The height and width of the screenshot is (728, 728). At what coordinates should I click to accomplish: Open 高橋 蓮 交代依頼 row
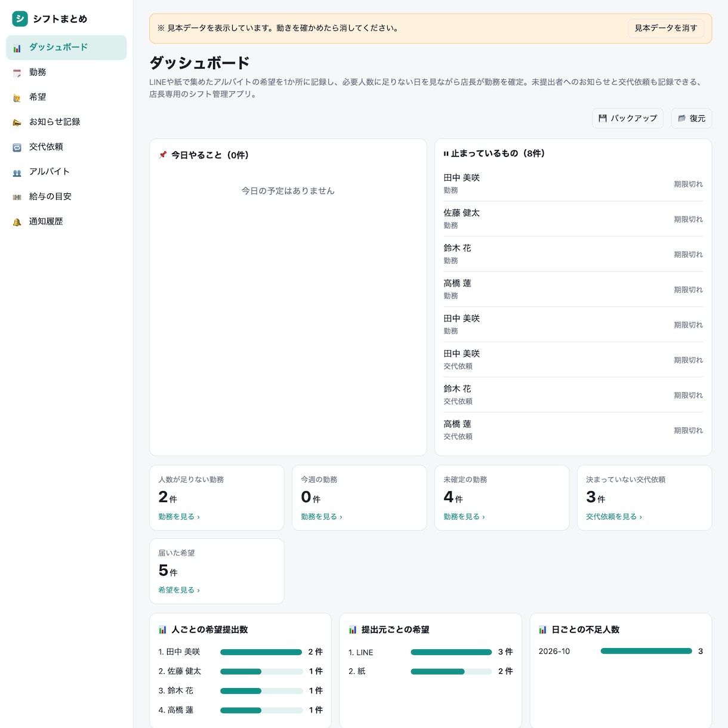coord(573,430)
